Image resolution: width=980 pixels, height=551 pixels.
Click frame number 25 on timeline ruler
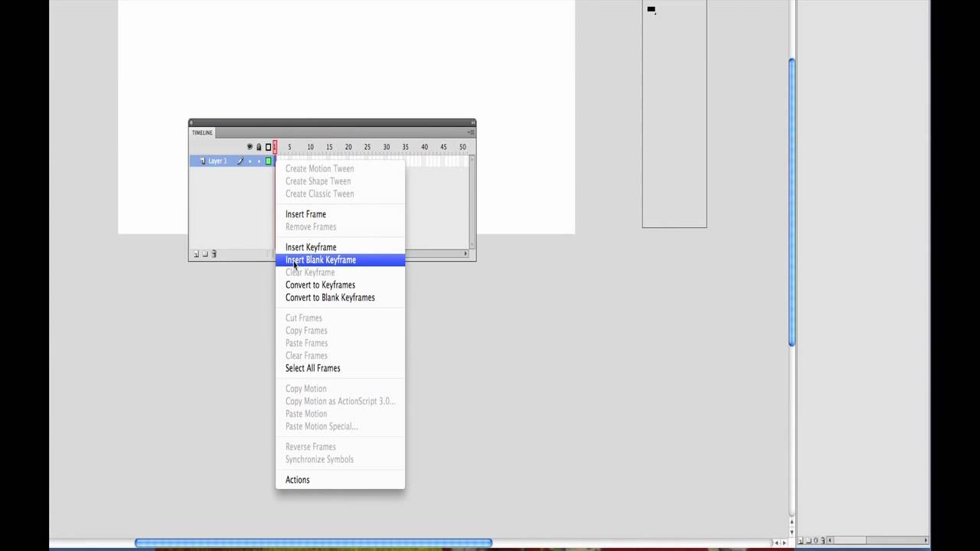(x=367, y=147)
